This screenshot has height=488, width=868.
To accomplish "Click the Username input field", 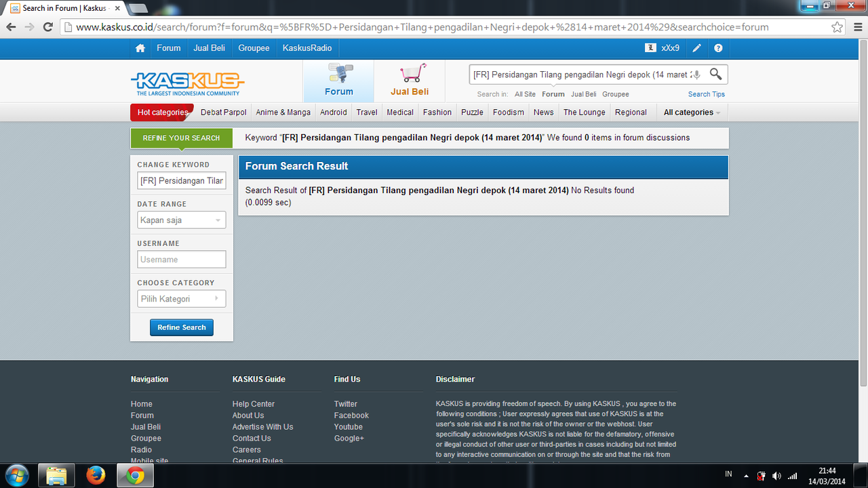I will tap(182, 260).
